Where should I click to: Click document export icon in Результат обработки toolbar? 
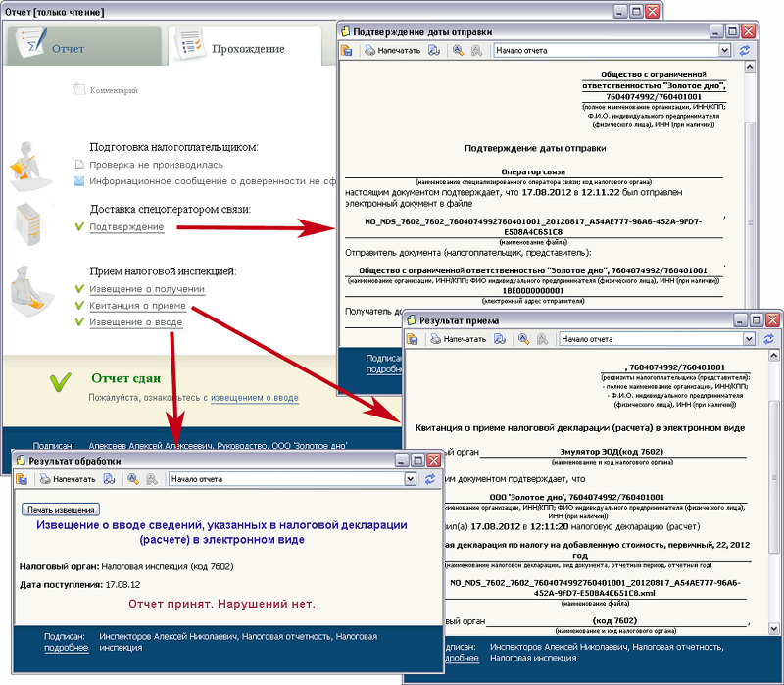click(109, 479)
